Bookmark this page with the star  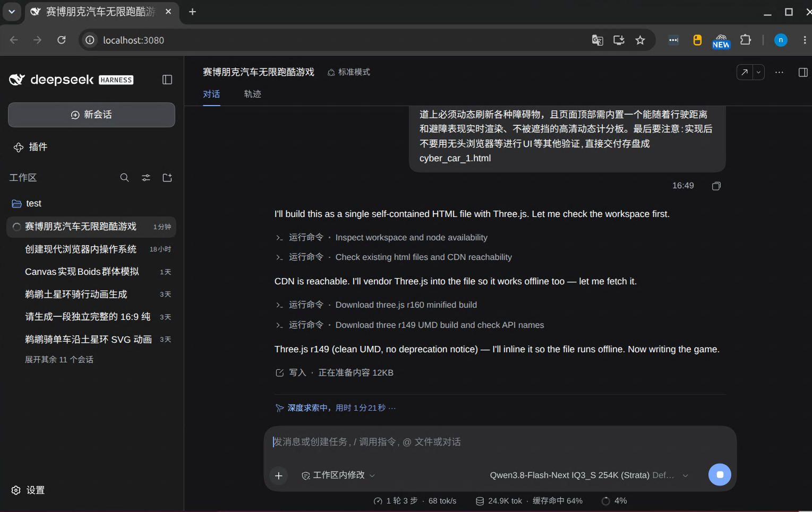pos(640,40)
